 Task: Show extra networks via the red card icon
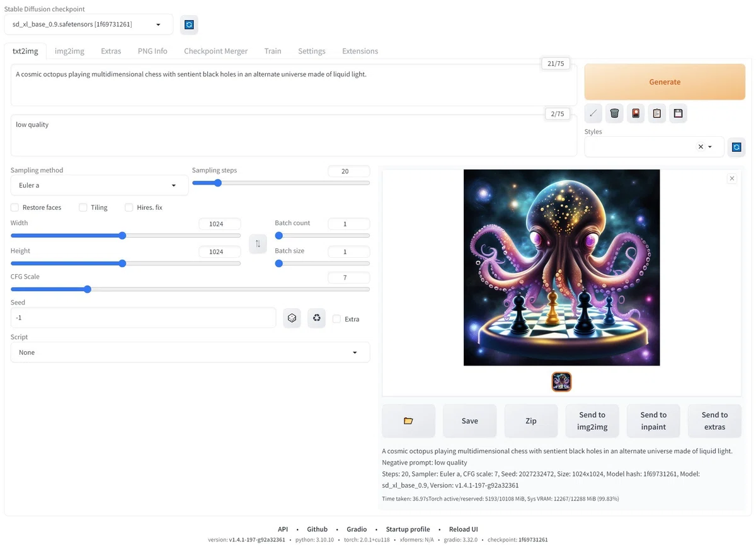636,113
